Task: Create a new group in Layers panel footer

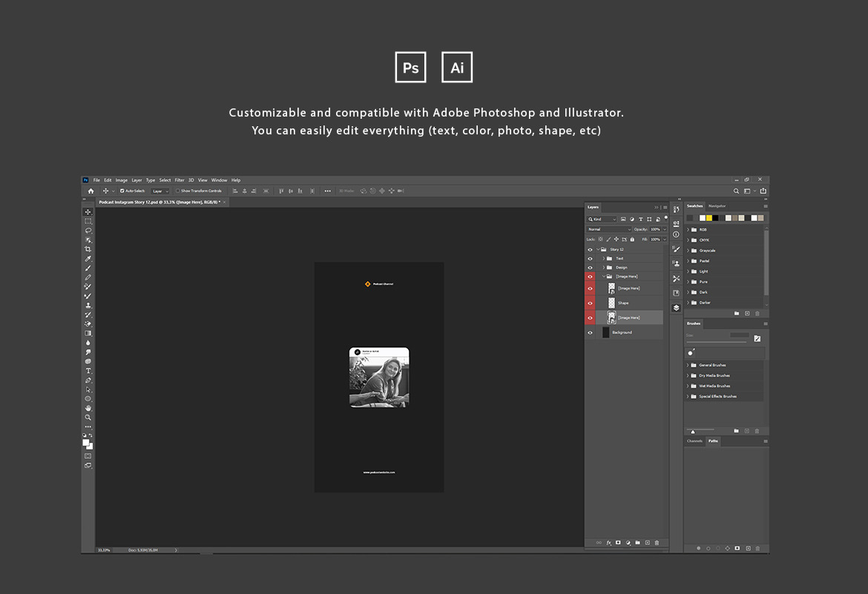Action: point(638,543)
